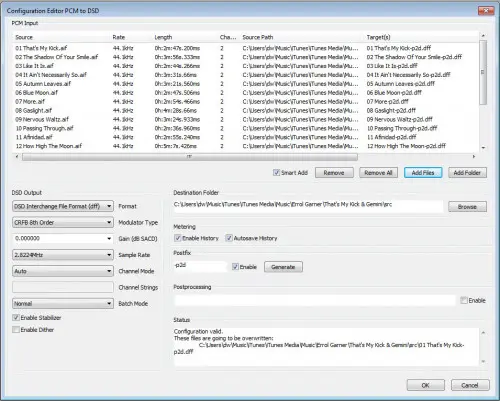The width and height of the screenshot is (500, 401).
Task: Click the file list scroll-right arrow
Action: pos(474,156)
